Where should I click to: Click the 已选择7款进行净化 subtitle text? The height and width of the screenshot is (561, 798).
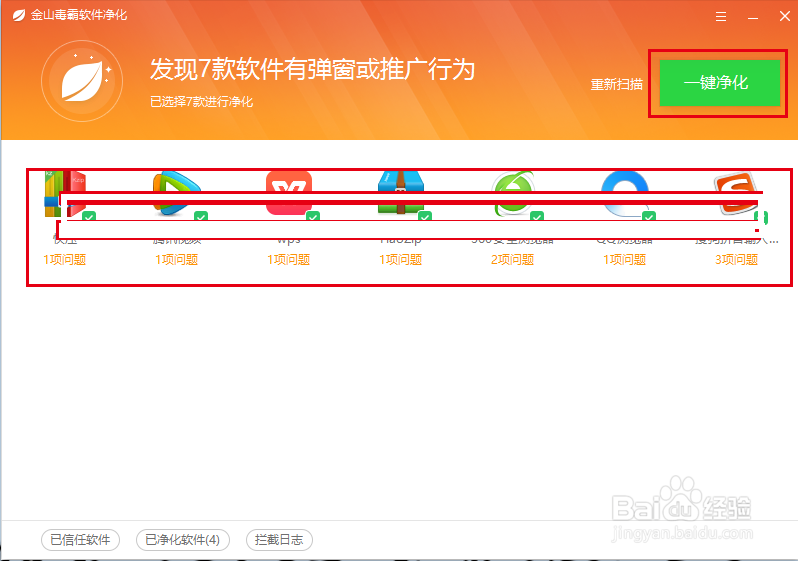(202, 102)
